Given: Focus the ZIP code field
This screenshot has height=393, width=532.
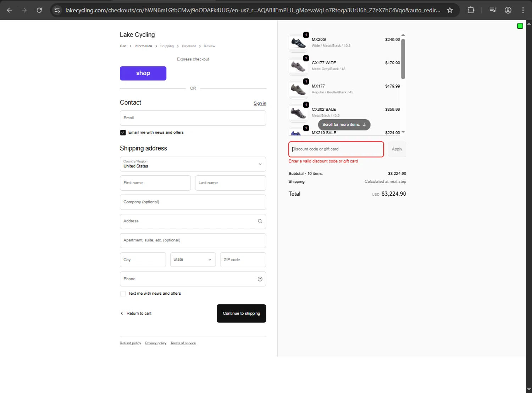Looking at the screenshot, I should [243, 260].
